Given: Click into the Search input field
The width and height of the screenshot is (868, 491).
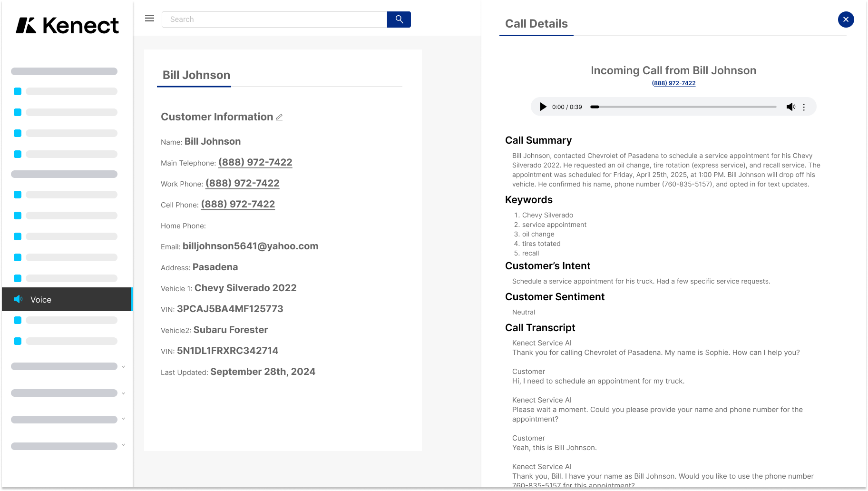Looking at the screenshot, I should [274, 20].
